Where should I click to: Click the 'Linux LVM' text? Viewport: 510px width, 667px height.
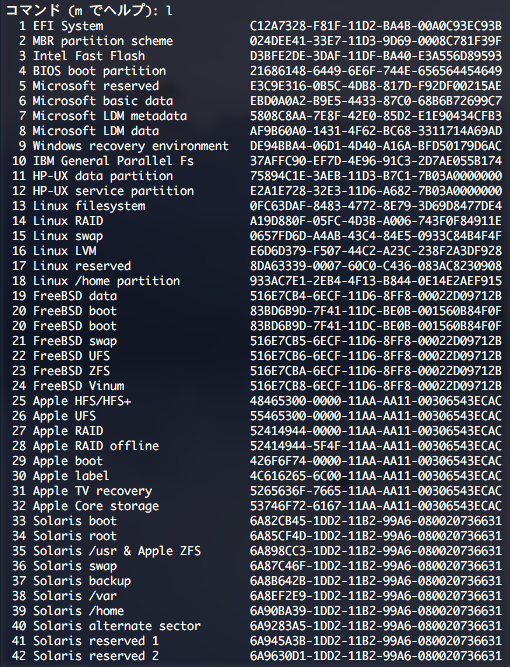[x=65, y=251]
